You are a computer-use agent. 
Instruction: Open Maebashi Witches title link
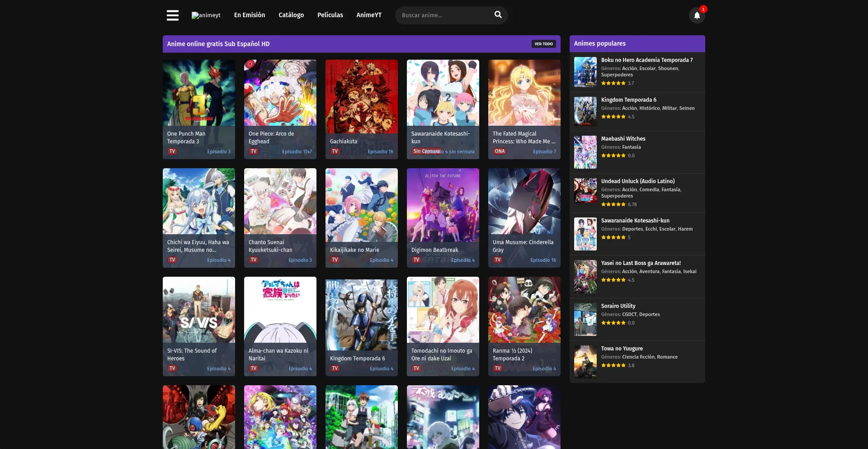(x=623, y=139)
